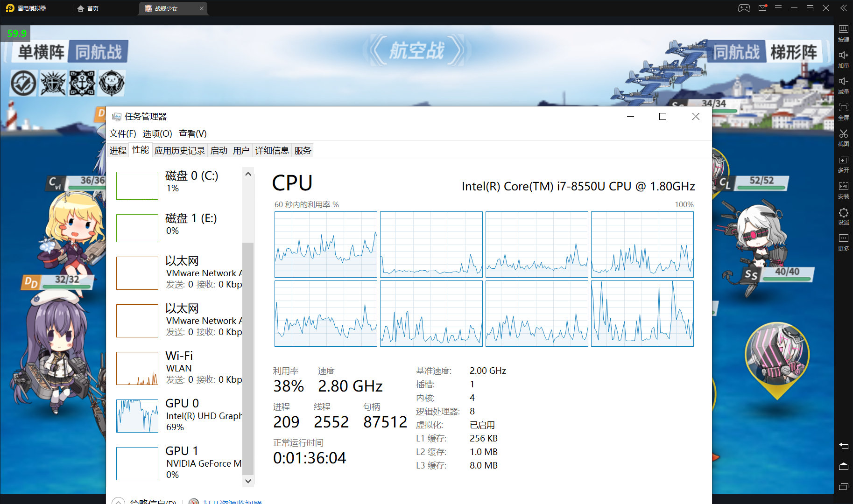Screen dimensions: 853x504
Task: Select 磁盘 1 (E:) in resource list
Action: coord(178,228)
